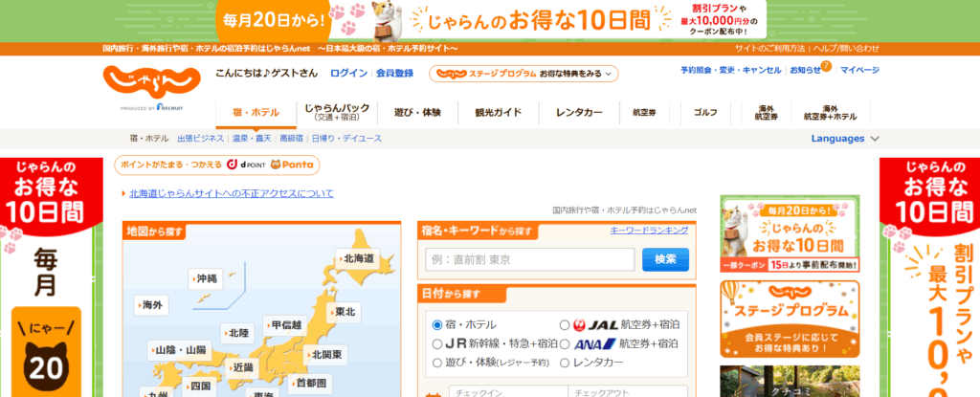This screenshot has height=397, width=980.
Task: Open the 海外航空券 tab
Action: (766, 113)
